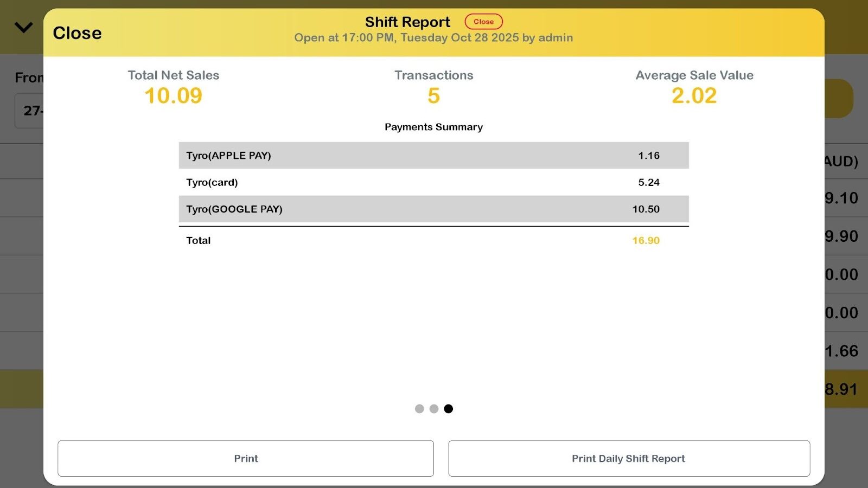Click the From date field behind the modal
Viewport: 868px width, 488px height.
[29, 111]
